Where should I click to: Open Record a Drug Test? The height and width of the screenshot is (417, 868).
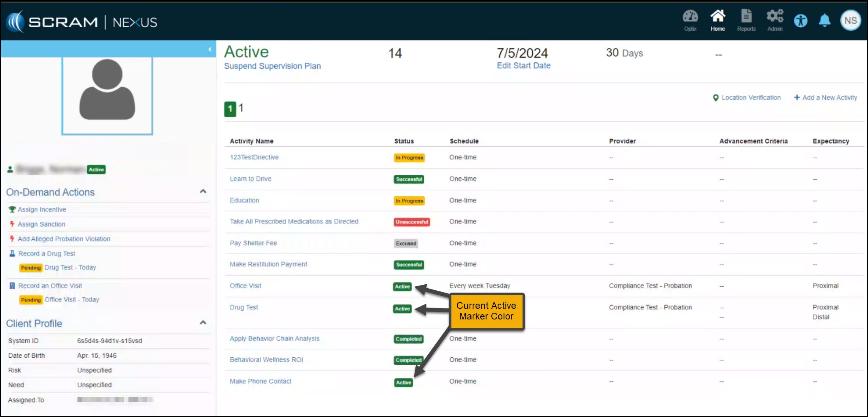click(x=46, y=254)
